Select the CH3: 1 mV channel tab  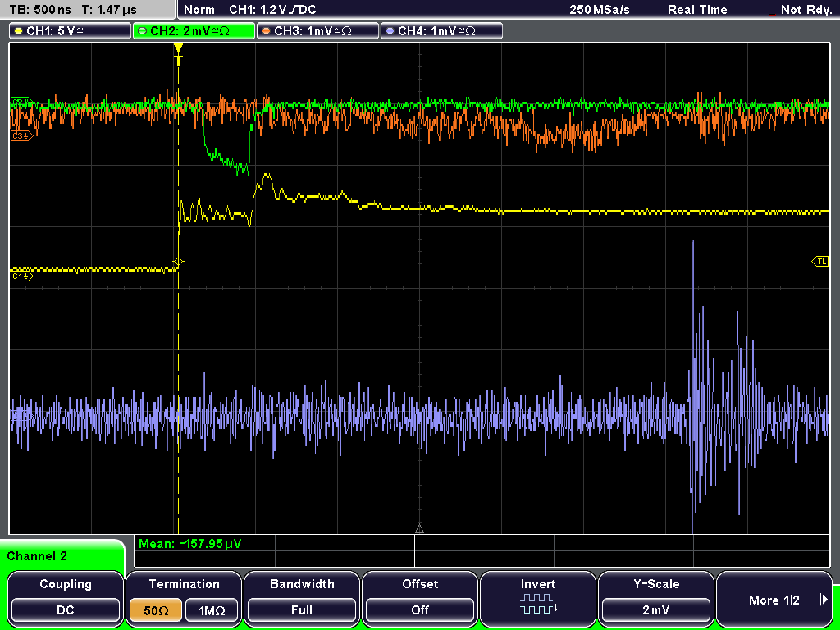coord(317,30)
